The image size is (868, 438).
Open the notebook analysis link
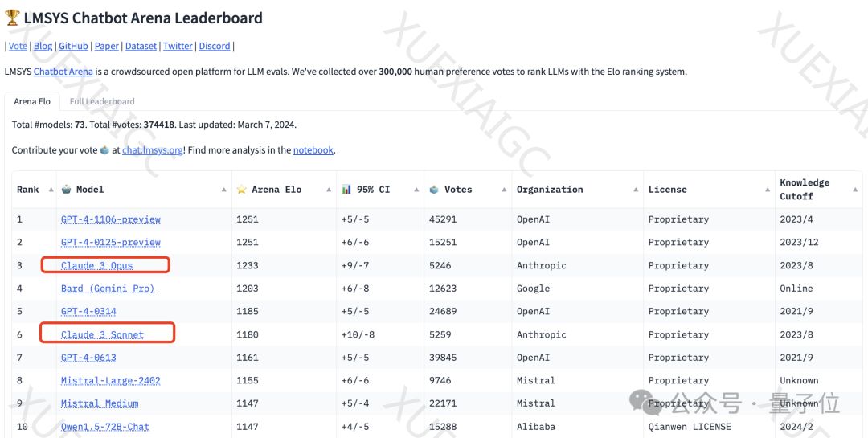(313, 150)
